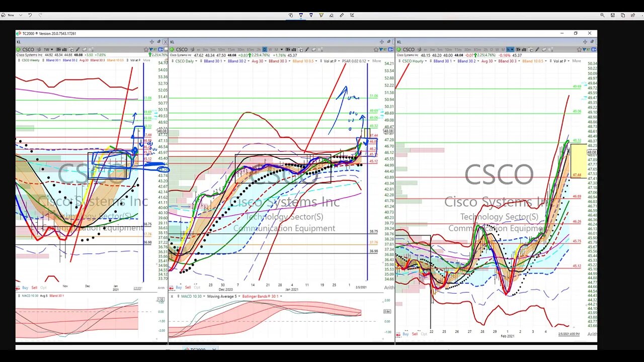Click Buy under the hourly chart
The height and width of the screenshot is (362, 644).
coord(406,334)
